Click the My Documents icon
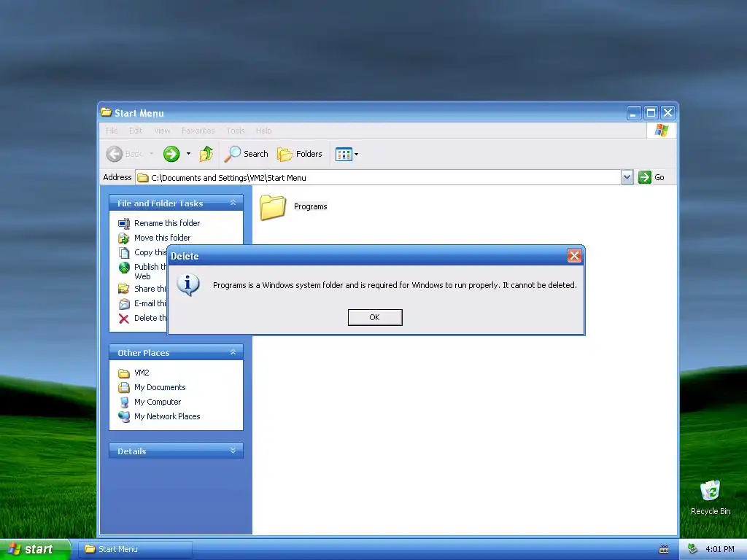This screenshot has height=560, width=747. (x=124, y=387)
